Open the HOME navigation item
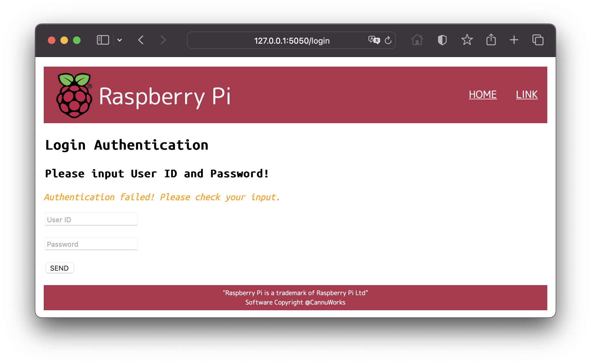 click(483, 95)
